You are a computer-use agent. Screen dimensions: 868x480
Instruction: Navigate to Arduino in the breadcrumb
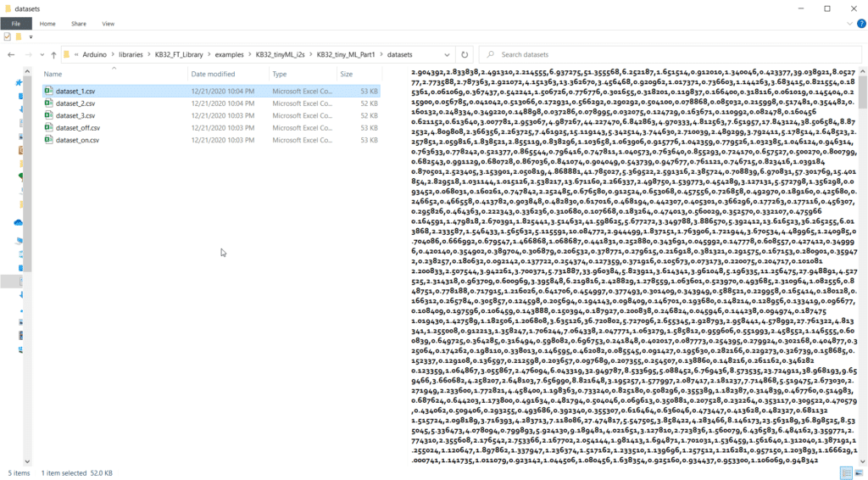pos(95,55)
